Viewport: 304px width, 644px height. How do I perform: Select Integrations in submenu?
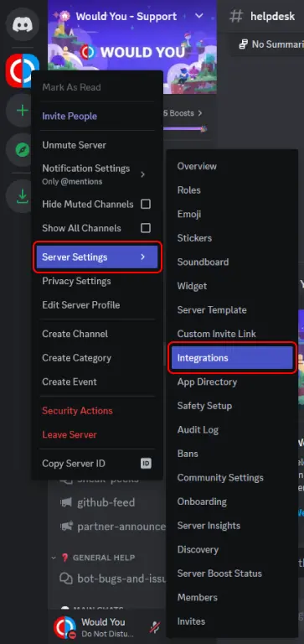(232, 358)
